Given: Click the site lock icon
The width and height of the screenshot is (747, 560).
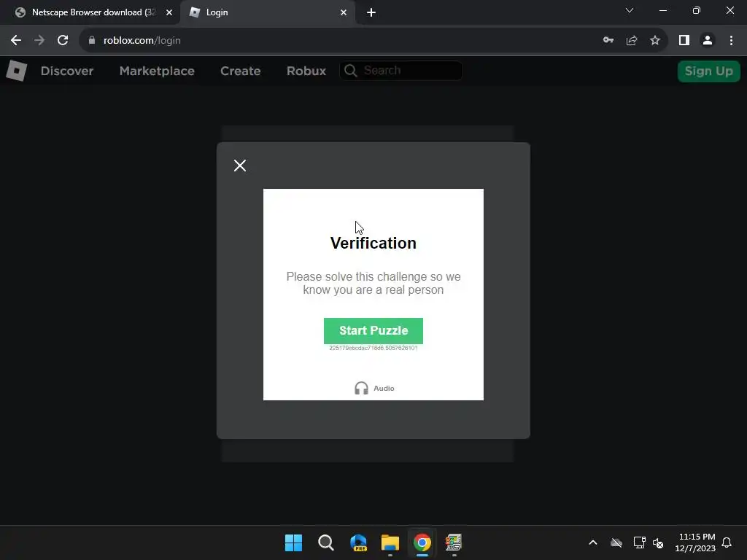Looking at the screenshot, I should (92, 41).
